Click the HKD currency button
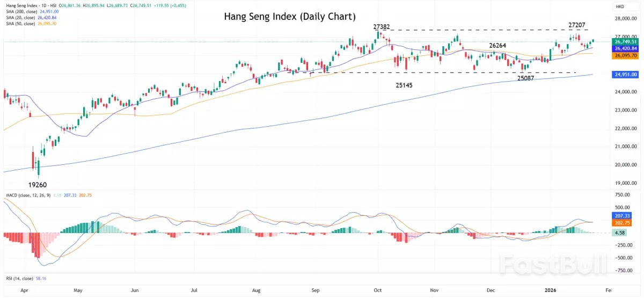The width and height of the screenshot is (644, 298). coord(621,5)
